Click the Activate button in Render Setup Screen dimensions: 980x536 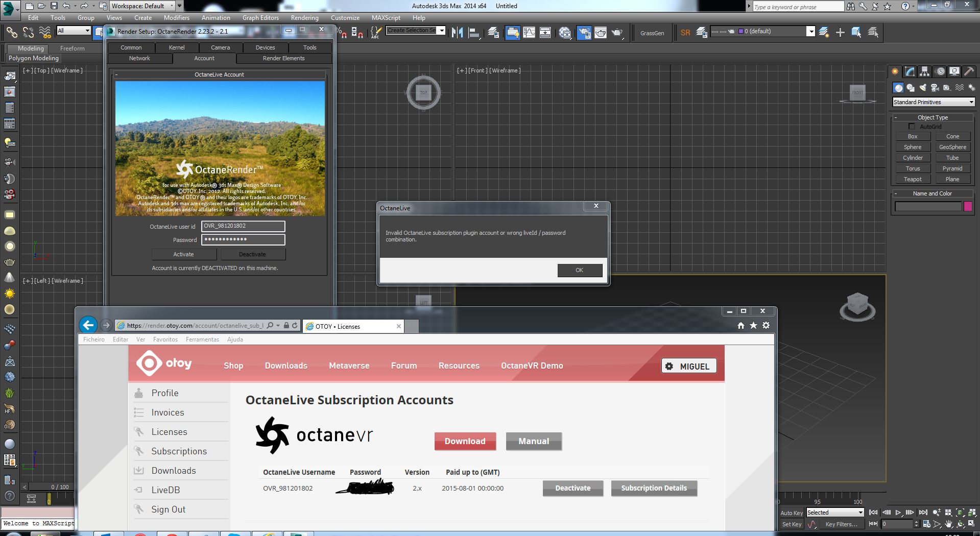[x=184, y=254]
